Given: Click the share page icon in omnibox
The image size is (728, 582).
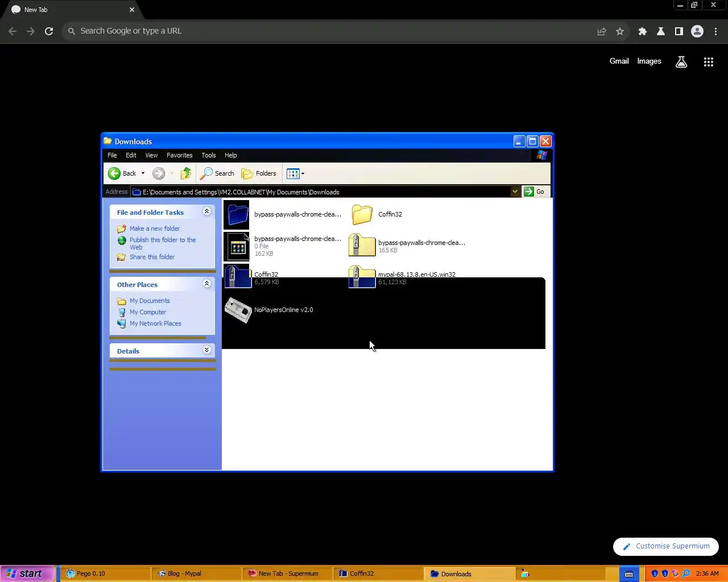Looking at the screenshot, I should click(602, 31).
